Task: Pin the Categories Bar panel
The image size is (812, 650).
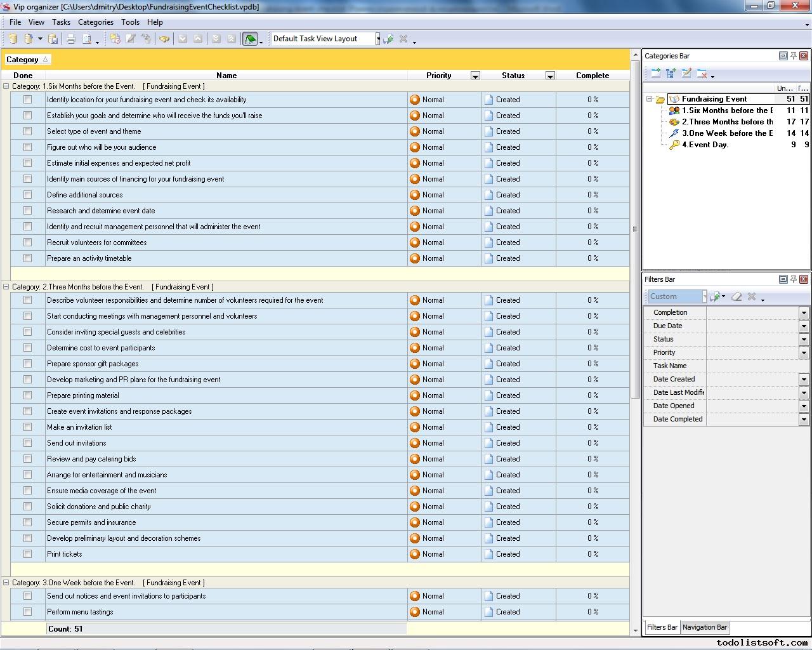Action: pos(793,56)
